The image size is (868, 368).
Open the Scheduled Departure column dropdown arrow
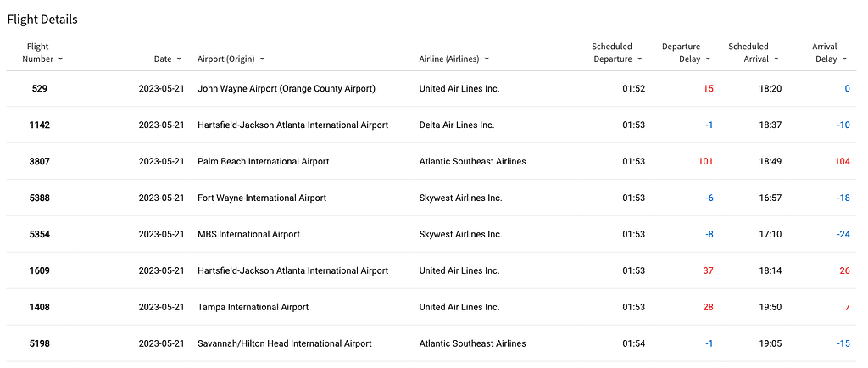point(642,59)
